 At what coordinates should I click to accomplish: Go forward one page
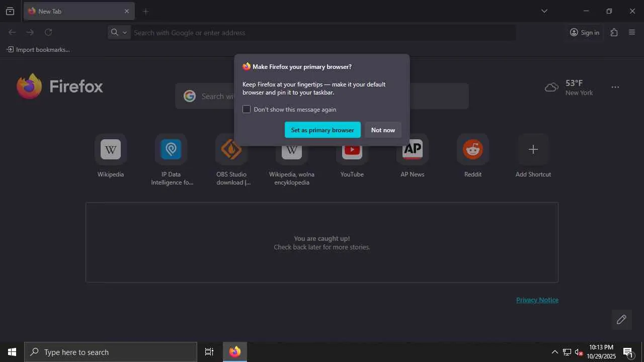30,32
